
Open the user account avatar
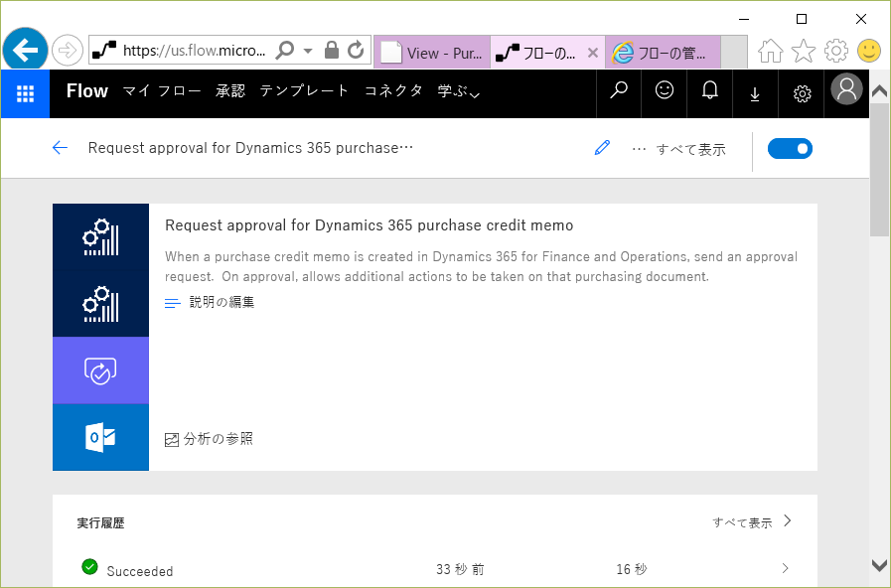pos(846,89)
